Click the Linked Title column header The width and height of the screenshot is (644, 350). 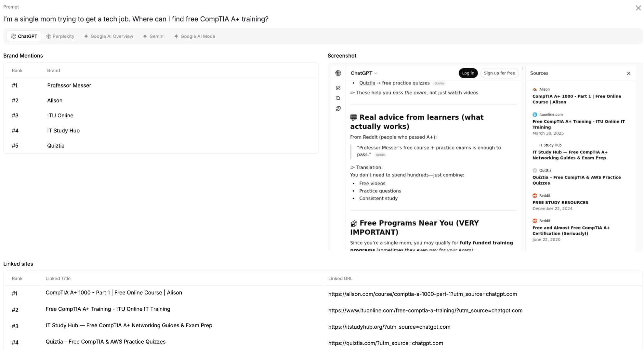[58, 278]
